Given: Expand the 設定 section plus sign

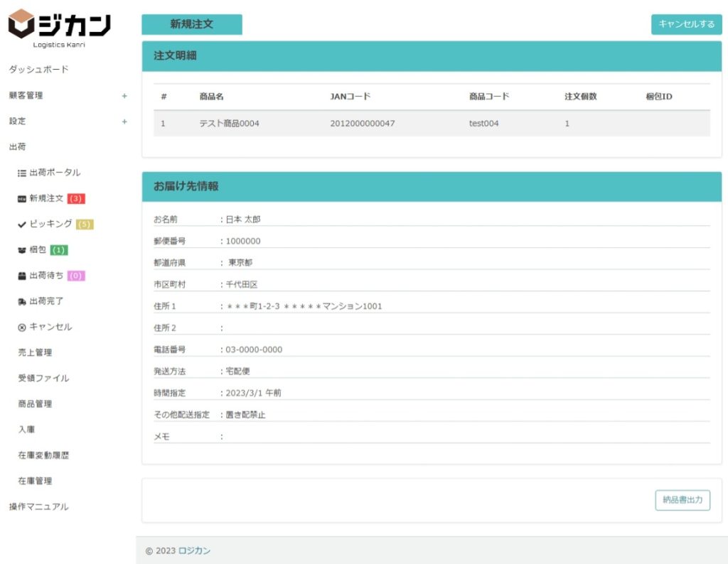Looking at the screenshot, I should pos(124,121).
